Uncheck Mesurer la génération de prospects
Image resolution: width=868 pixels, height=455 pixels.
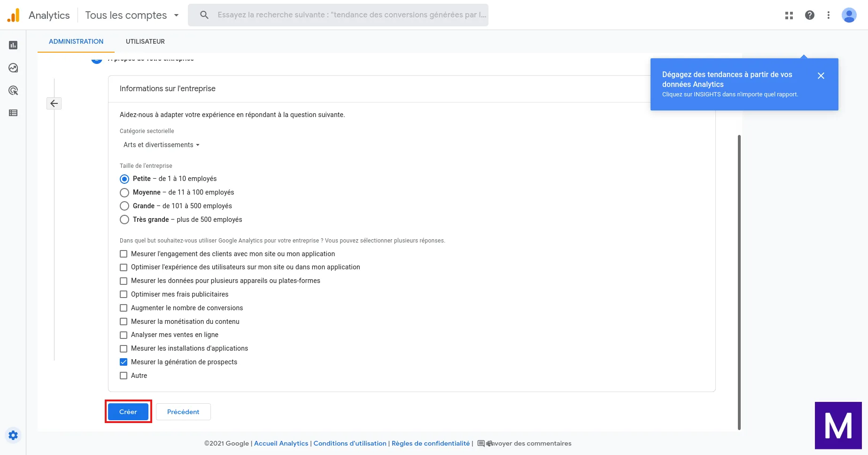click(x=124, y=362)
